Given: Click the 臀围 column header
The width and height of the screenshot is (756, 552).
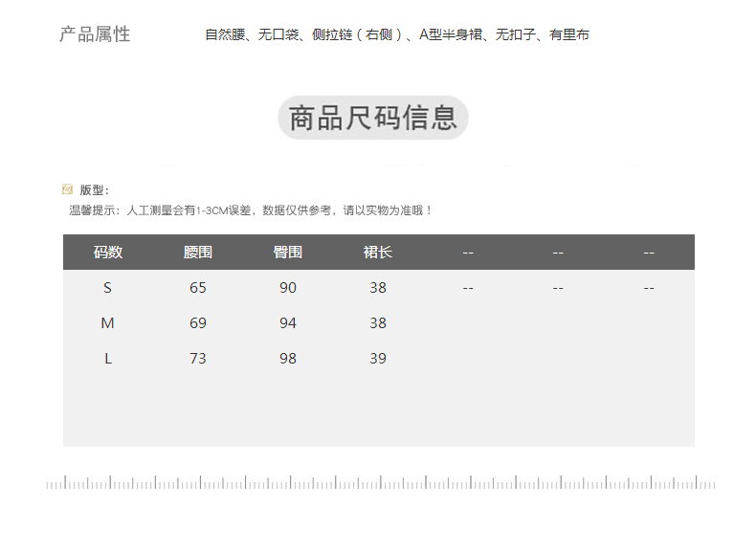Looking at the screenshot, I should point(288,253).
